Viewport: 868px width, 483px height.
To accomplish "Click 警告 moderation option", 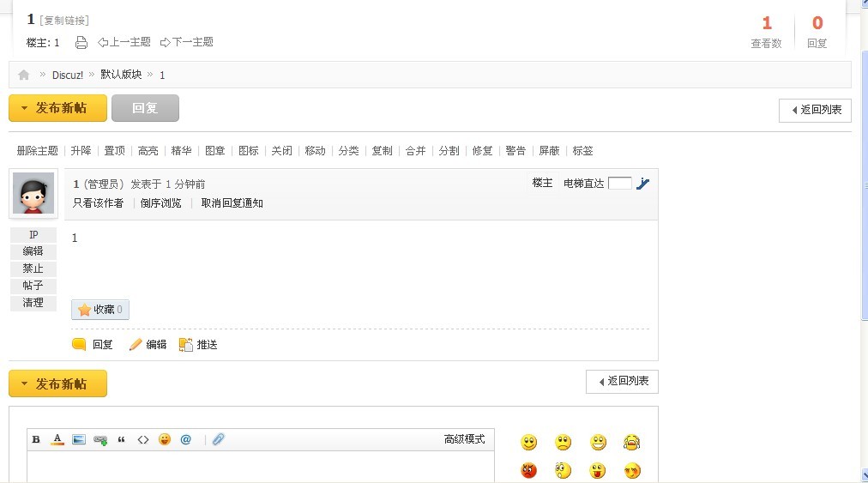I will [x=515, y=151].
